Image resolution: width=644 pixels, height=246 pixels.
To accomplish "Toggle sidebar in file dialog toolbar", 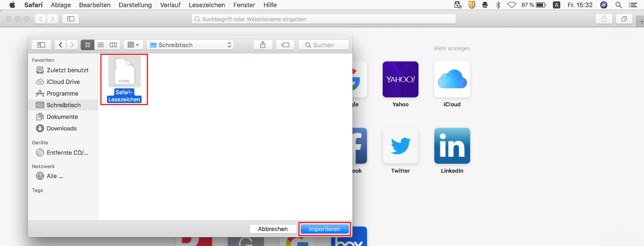I will tap(41, 45).
